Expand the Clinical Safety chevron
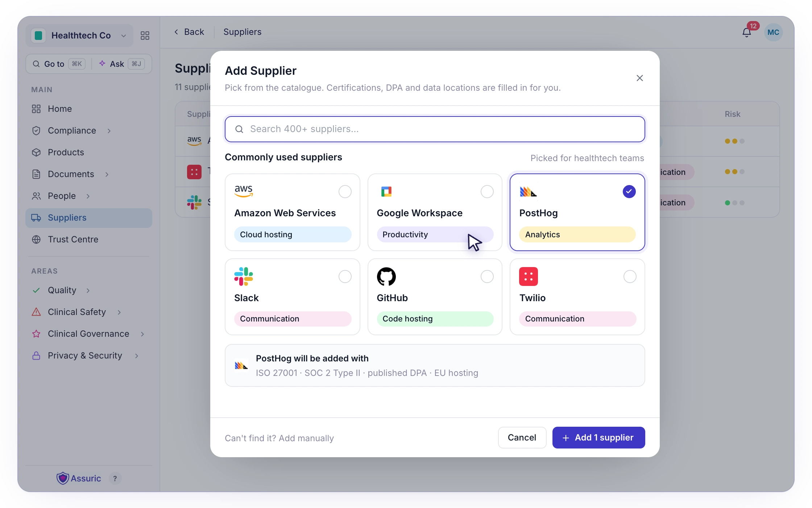Viewport: 812px width, 508px height. click(x=119, y=312)
